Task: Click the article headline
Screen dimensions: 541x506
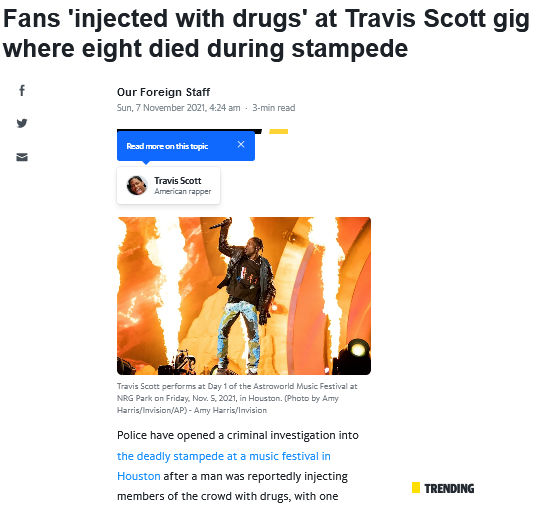Action: click(266, 33)
